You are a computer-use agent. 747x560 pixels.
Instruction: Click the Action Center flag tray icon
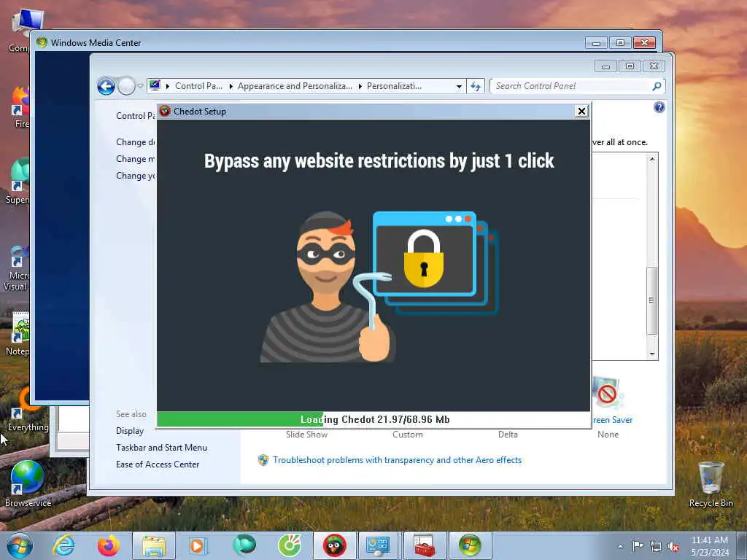[x=638, y=546]
